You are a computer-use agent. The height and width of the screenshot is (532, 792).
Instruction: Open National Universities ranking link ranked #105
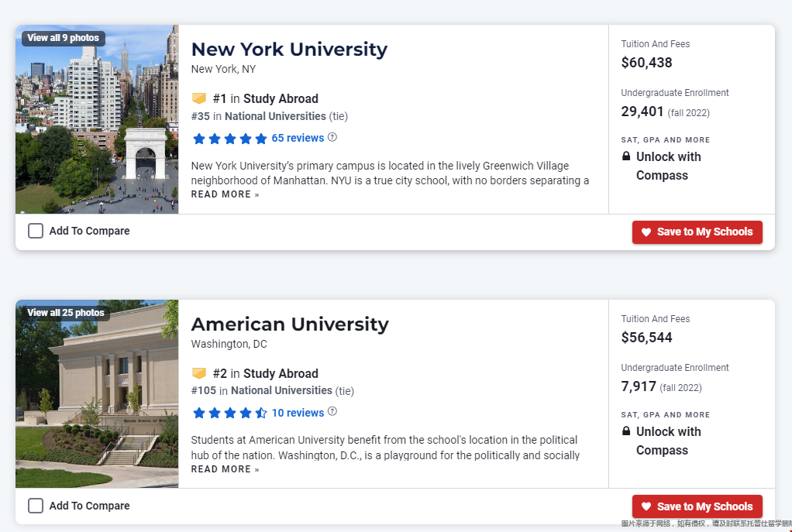pyautogui.click(x=281, y=390)
